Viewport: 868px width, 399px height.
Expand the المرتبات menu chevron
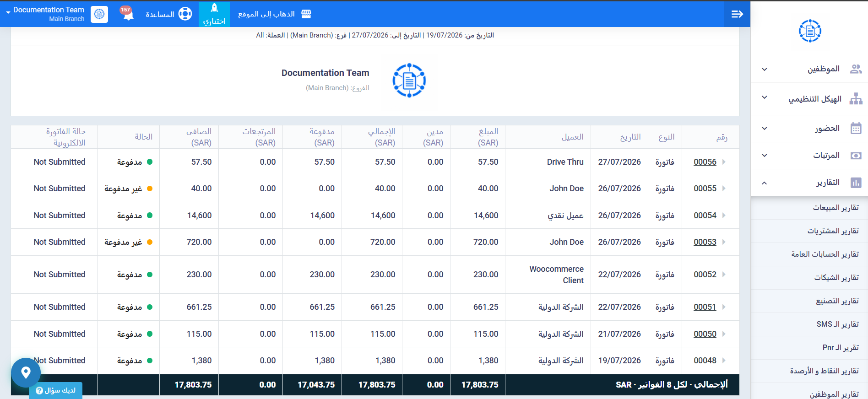764,156
